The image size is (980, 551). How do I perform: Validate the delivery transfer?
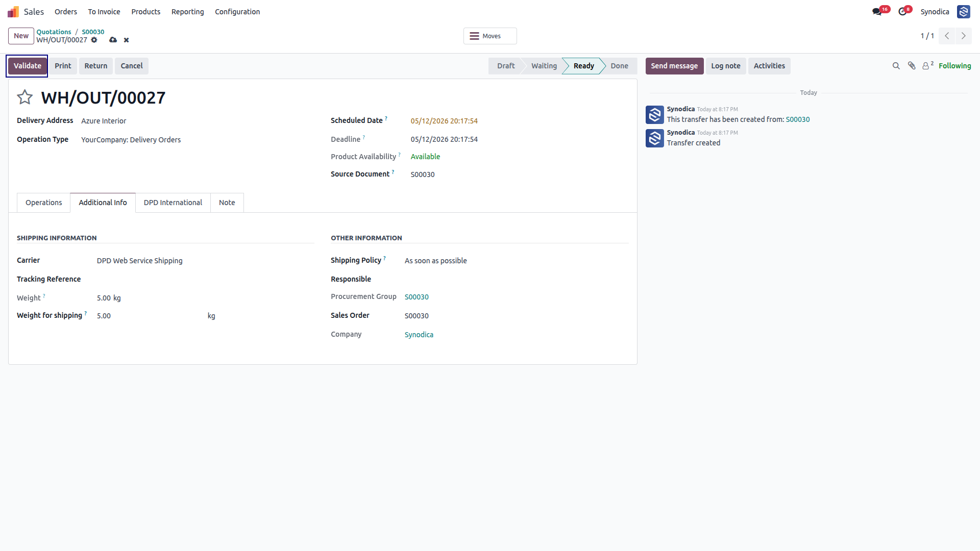click(x=27, y=66)
